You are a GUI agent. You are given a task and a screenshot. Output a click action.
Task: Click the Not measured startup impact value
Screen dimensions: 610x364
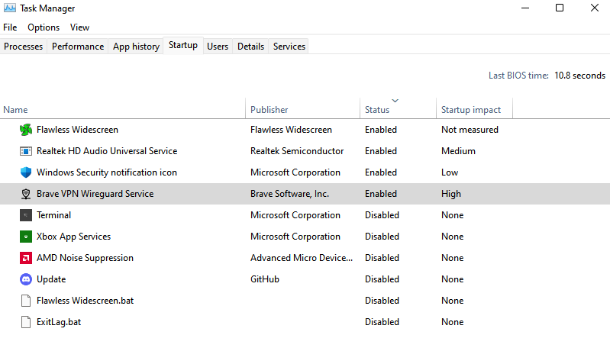coord(470,130)
